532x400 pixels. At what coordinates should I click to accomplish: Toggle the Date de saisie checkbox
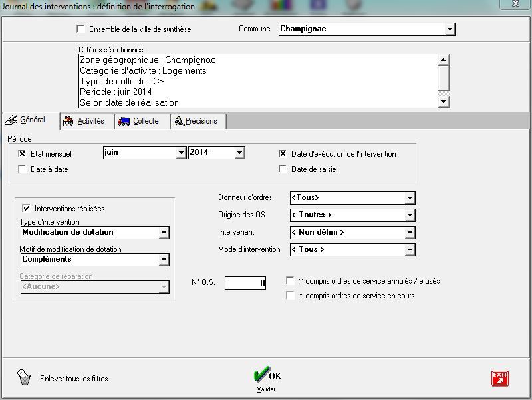click(x=283, y=169)
